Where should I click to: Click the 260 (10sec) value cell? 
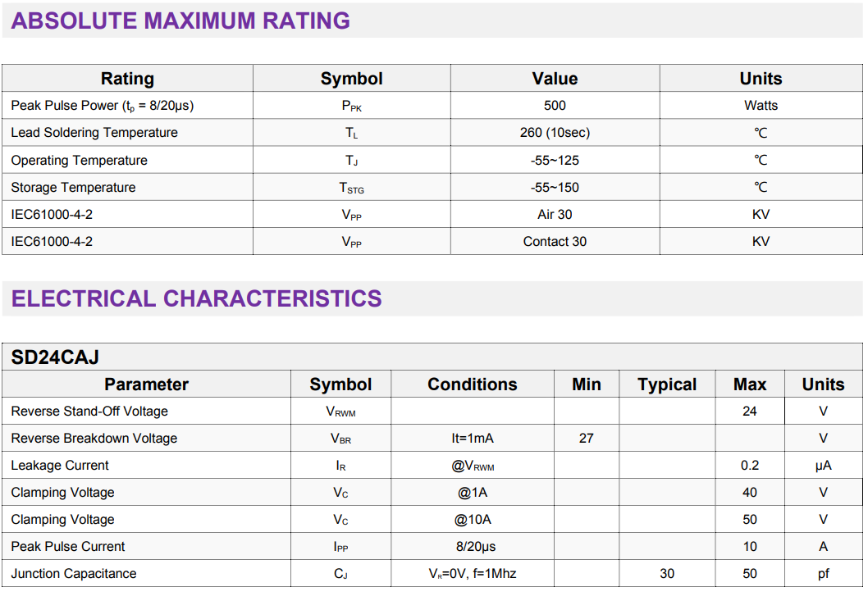[555, 133]
